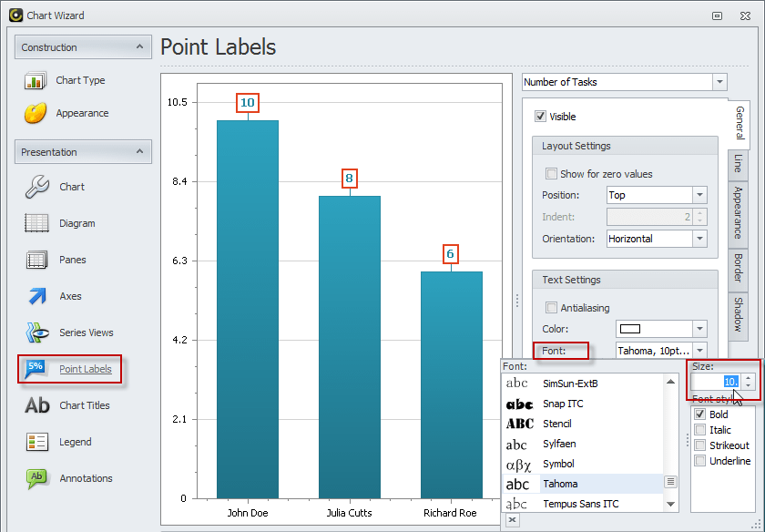The image size is (765, 532).
Task: Uncheck the Visible checkbox
Action: (541, 117)
